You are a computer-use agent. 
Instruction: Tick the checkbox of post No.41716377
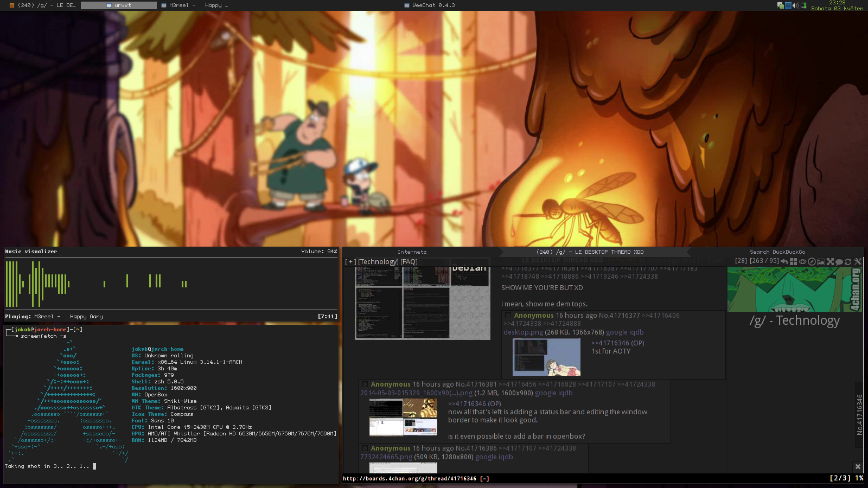coord(508,316)
